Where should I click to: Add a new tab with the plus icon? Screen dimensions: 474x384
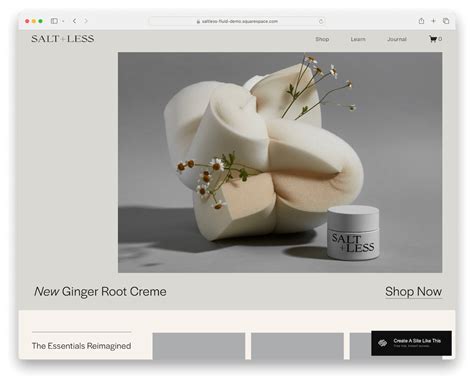coord(433,21)
